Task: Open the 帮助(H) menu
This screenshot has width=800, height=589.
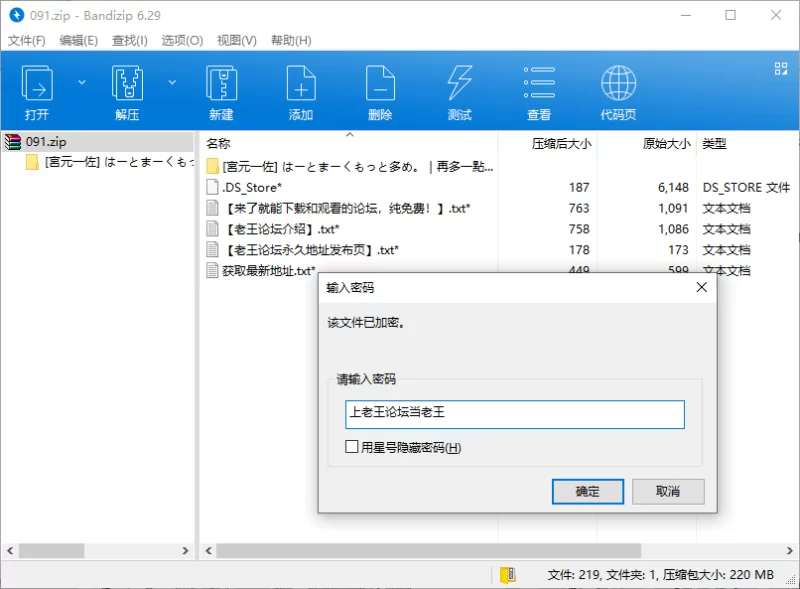Action: [x=291, y=40]
